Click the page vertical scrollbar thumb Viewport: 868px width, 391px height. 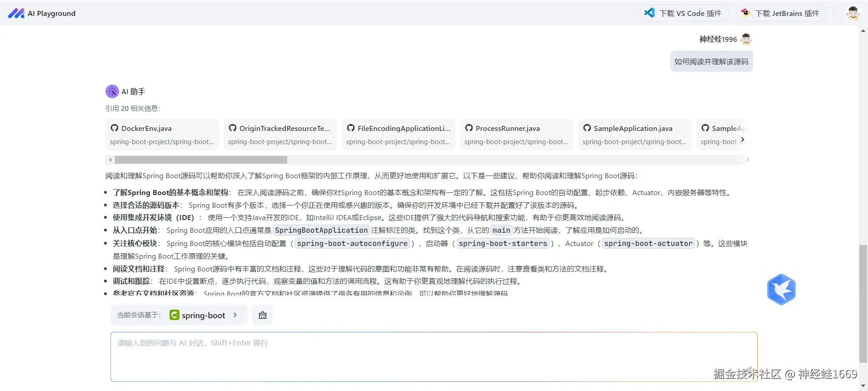[x=863, y=304]
